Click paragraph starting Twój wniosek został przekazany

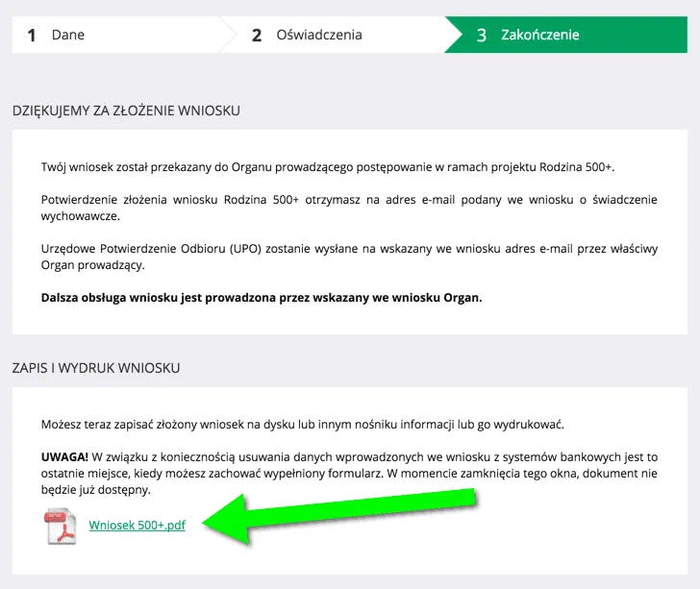pos(328,167)
